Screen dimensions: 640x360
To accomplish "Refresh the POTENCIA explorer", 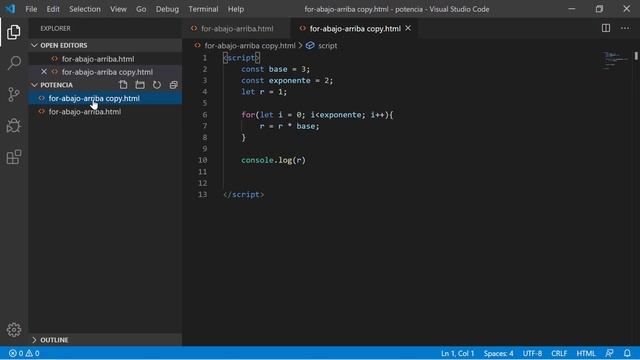I will 157,85.
